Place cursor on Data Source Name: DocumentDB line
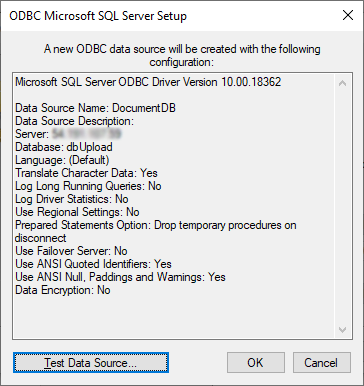Viewport: 364px width, 386px height. point(95,108)
